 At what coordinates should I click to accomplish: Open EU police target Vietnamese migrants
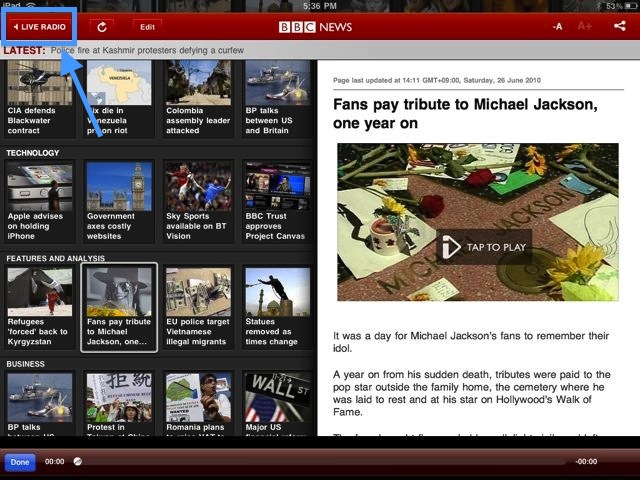(198, 307)
